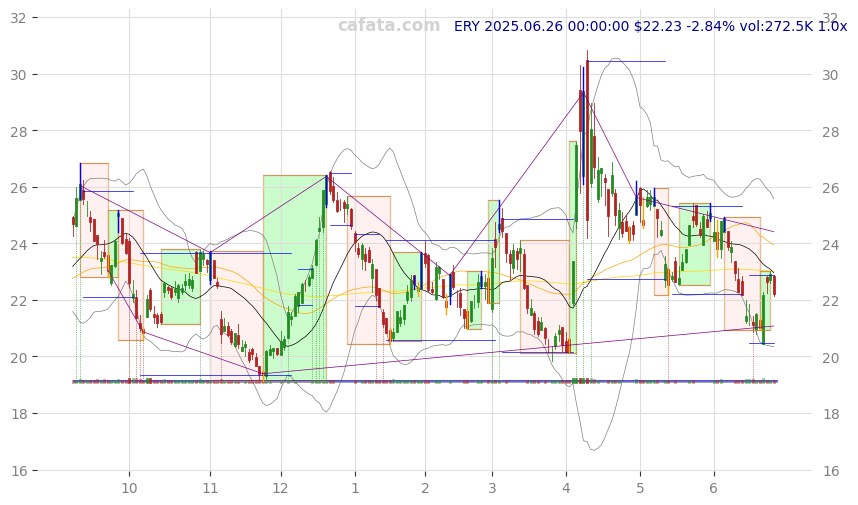Select 28 on the right price axis

[x=830, y=131]
